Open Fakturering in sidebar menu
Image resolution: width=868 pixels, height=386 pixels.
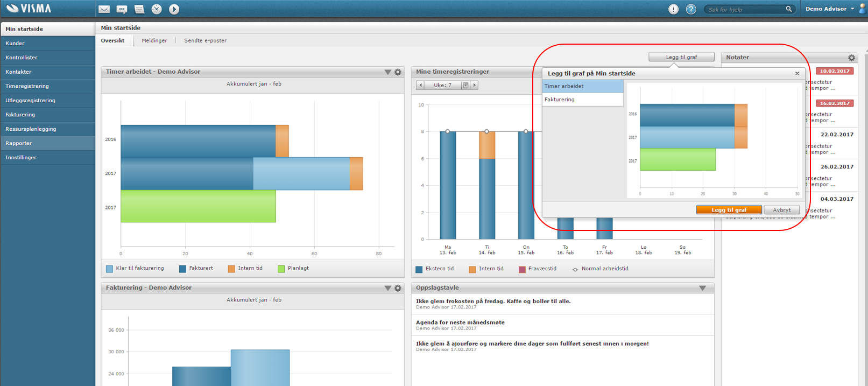click(x=47, y=115)
